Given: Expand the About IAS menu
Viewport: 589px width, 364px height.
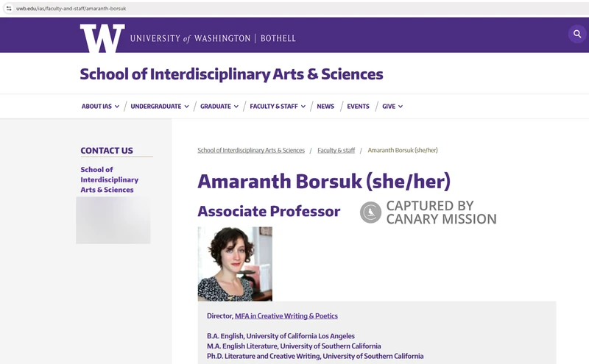Looking at the screenshot, I should click(100, 106).
